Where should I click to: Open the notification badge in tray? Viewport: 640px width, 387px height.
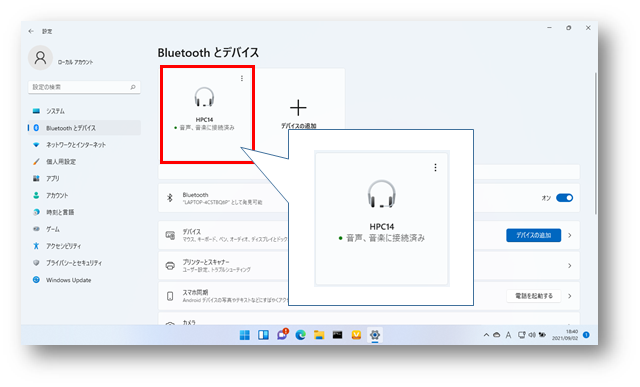(x=586, y=335)
